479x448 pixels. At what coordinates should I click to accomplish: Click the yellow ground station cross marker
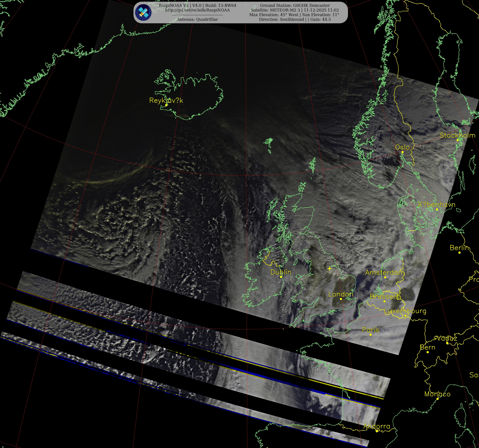click(330, 269)
